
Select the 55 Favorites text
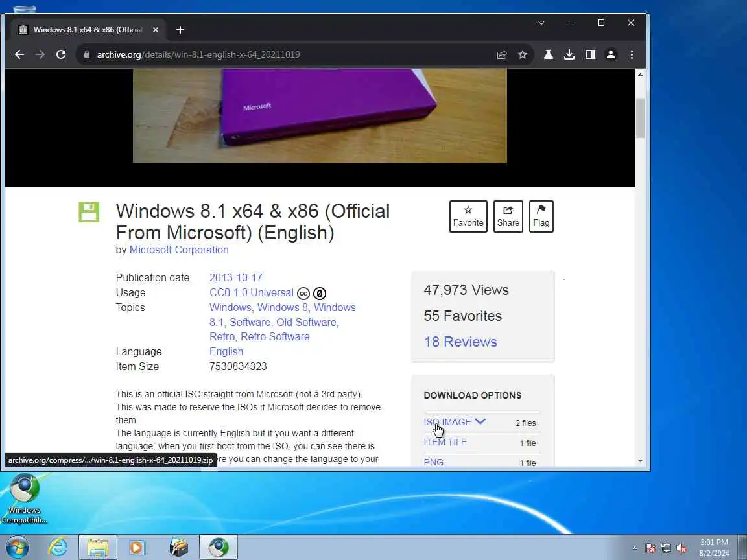coord(462,316)
